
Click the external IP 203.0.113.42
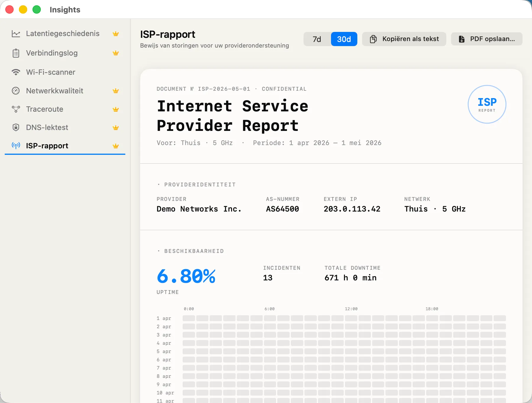click(x=352, y=209)
